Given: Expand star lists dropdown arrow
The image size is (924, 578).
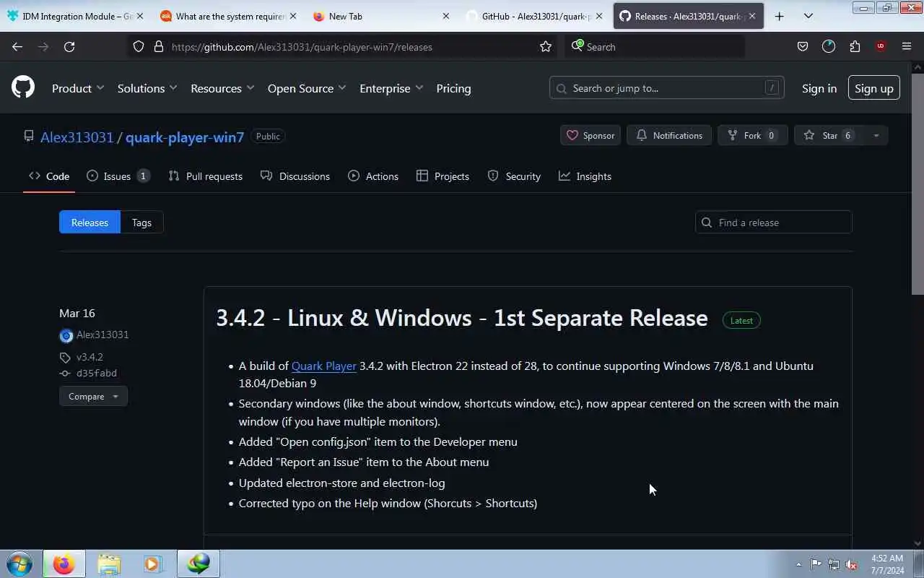Looking at the screenshot, I should [x=876, y=135].
